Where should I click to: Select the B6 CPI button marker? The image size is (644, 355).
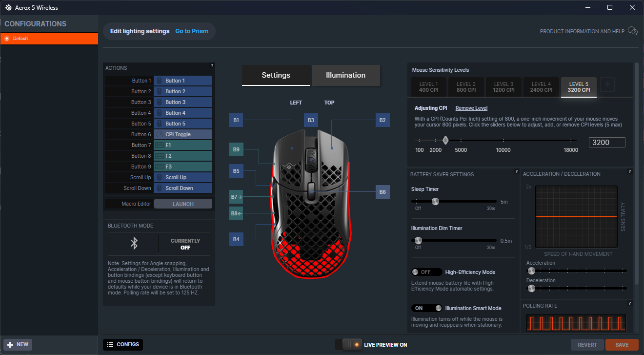click(382, 192)
